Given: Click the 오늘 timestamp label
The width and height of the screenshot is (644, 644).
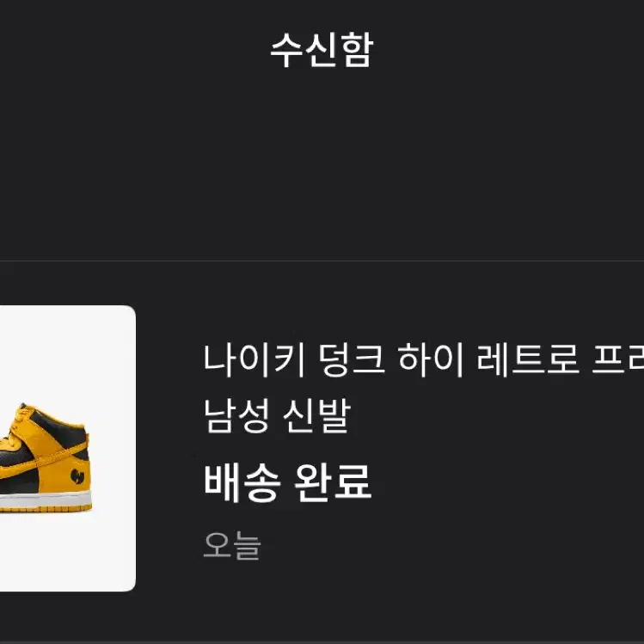Looking at the screenshot, I should pyautogui.click(x=232, y=545).
